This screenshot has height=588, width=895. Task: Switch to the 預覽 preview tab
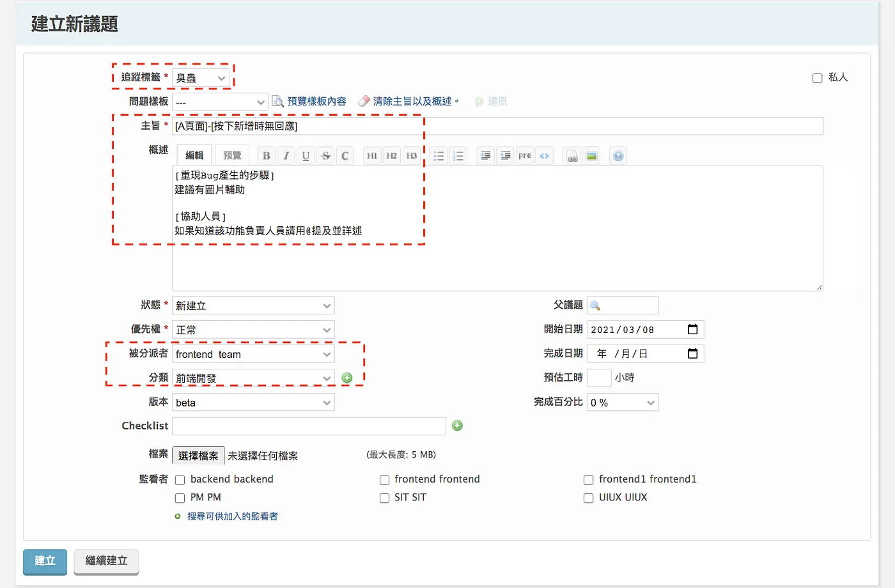click(232, 155)
